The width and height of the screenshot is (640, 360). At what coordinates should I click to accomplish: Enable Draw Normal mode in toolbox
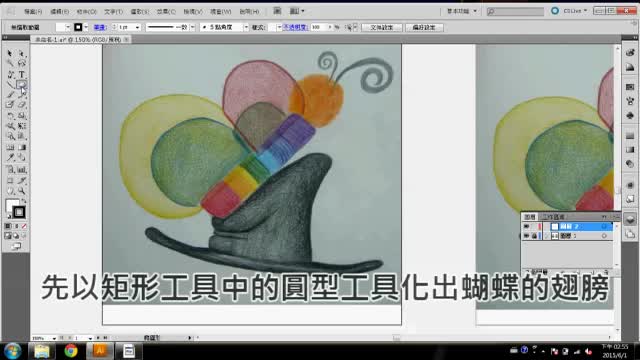(8, 236)
